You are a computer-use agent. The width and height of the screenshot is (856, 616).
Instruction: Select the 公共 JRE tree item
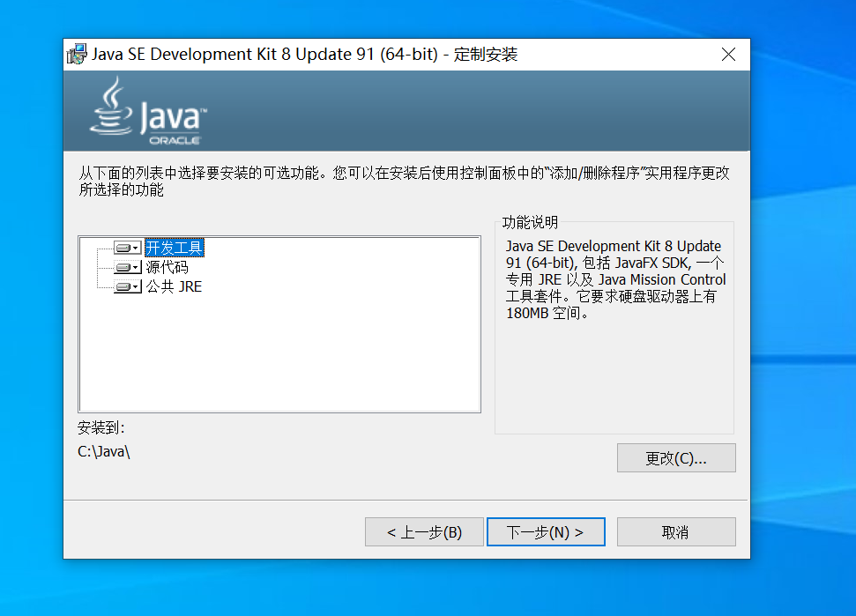(175, 286)
